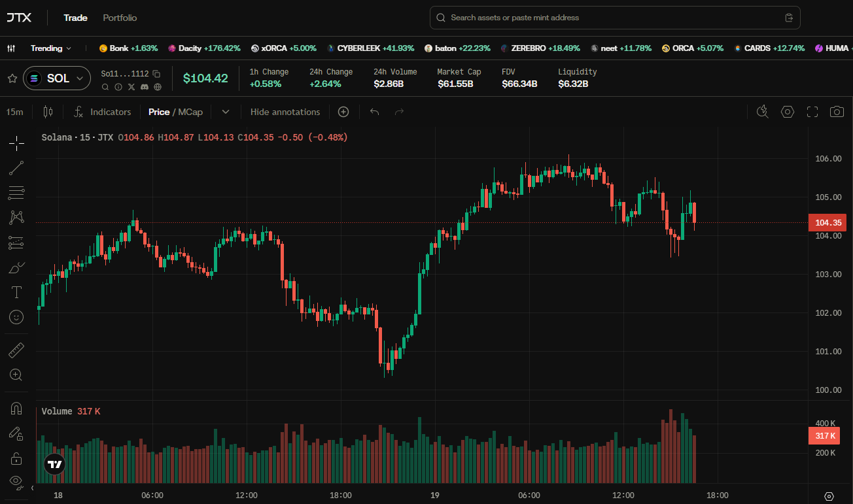This screenshot has height=504, width=853.
Task: Collapse the drawing toolbar with arrow
Action: (33, 488)
